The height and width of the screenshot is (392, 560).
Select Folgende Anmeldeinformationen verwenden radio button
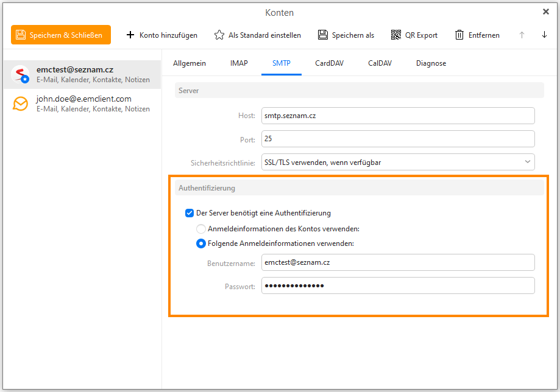point(201,243)
